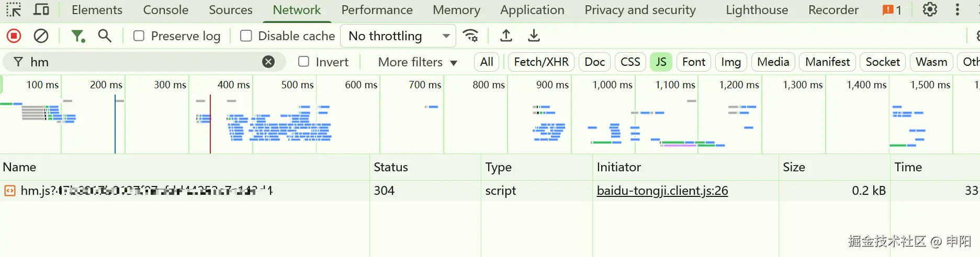This screenshot has width=980, height=257.
Task: Open the No throttling dropdown
Action: coord(398,36)
